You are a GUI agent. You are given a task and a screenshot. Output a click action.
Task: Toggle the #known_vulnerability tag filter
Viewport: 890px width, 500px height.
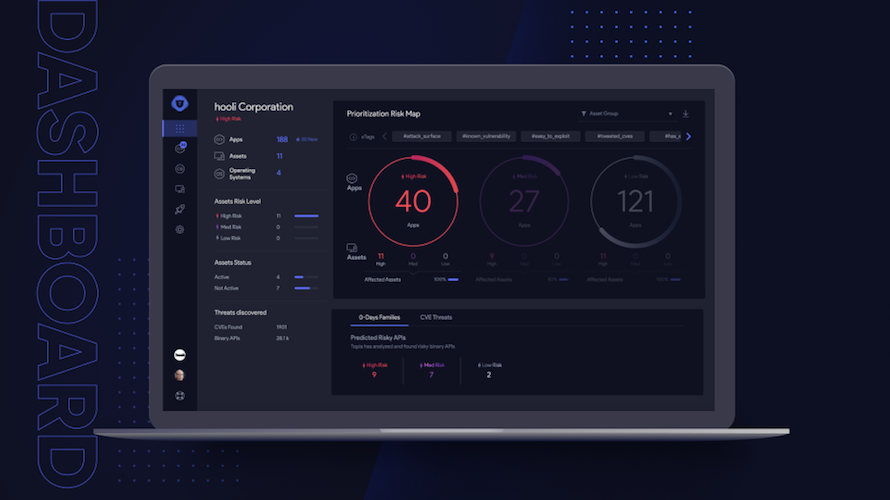[x=486, y=136]
